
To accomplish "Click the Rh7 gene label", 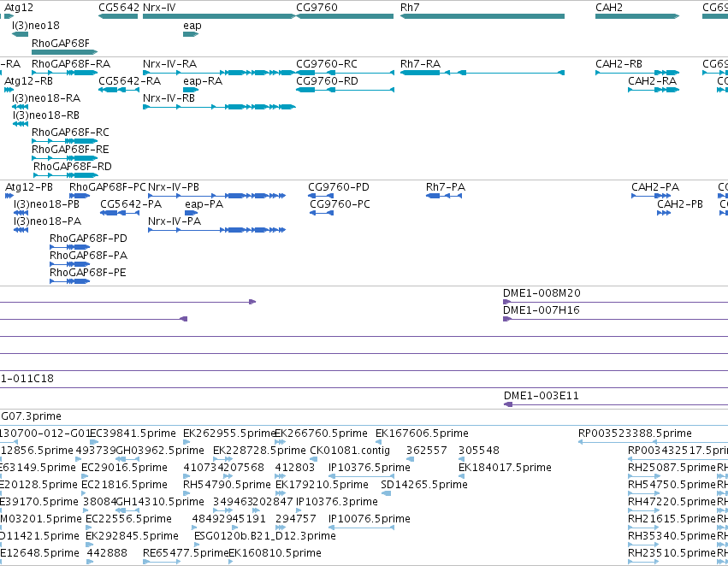I will coord(410,8).
